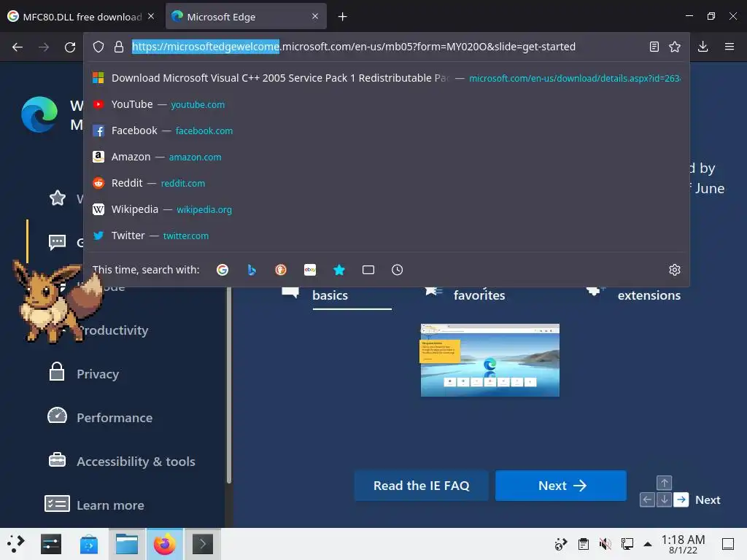Search this time with Bing
Screen dimensions: 747x560
click(x=252, y=270)
